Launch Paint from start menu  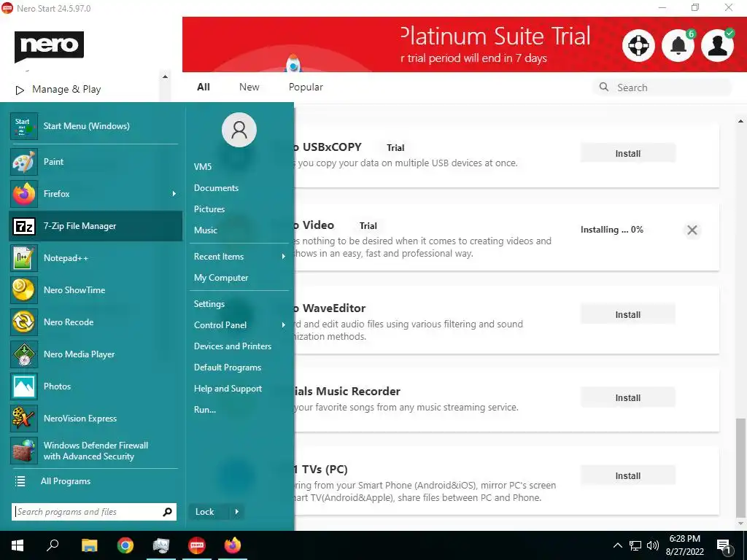click(x=96, y=162)
